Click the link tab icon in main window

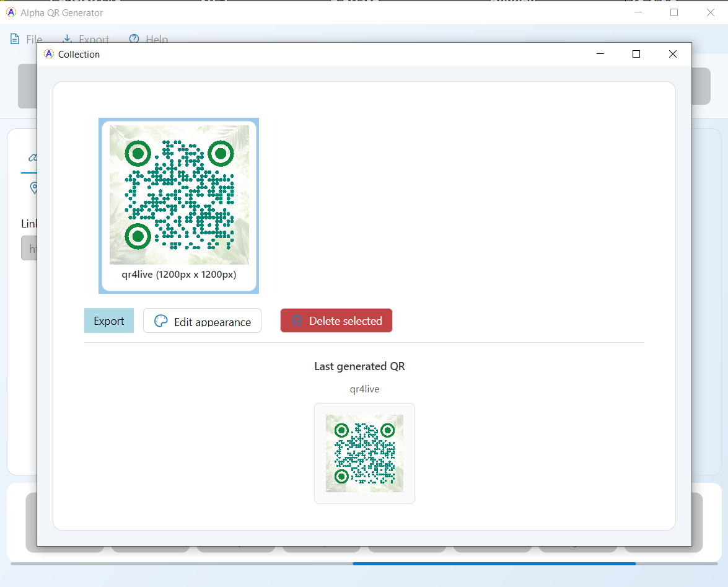coord(32,158)
